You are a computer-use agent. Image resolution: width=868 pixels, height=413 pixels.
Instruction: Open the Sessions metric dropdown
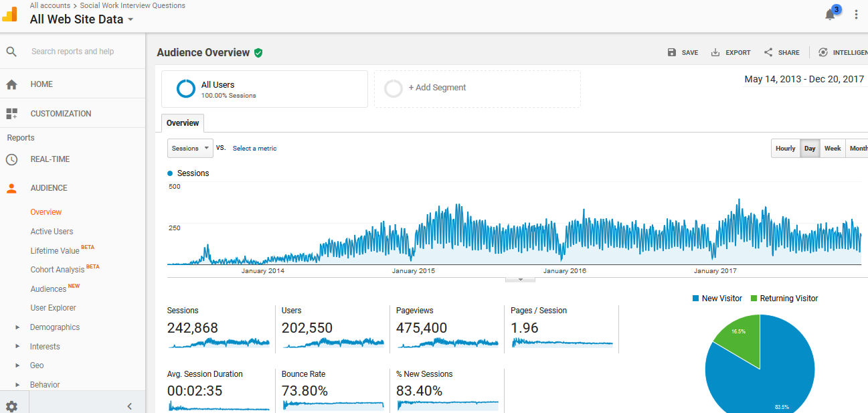190,149
